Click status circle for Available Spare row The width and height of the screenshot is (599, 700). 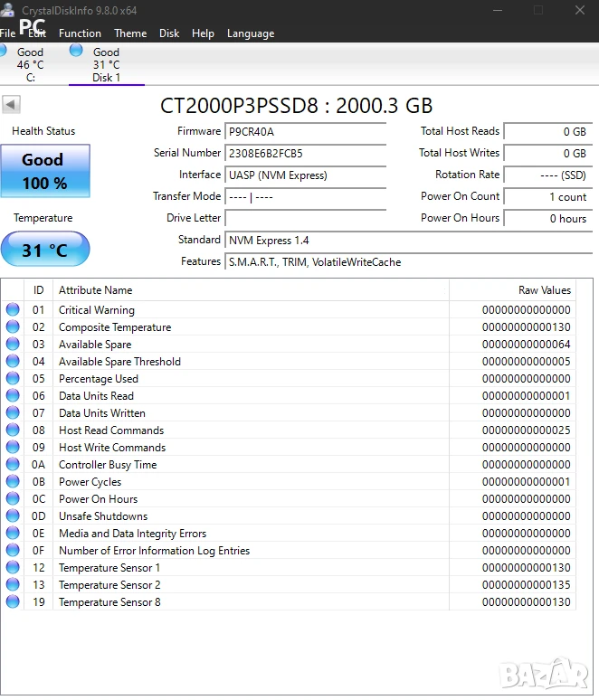click(13, 344)
